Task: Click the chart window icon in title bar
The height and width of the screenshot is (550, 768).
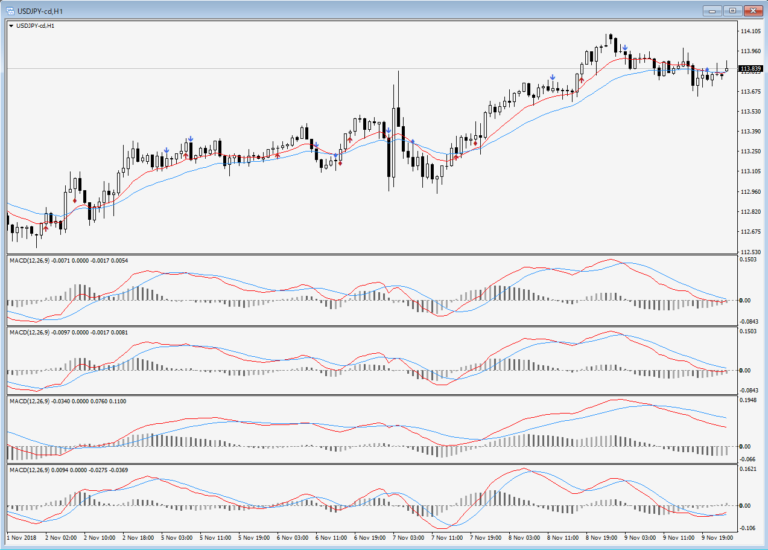Action: click(x=9, y=10)
